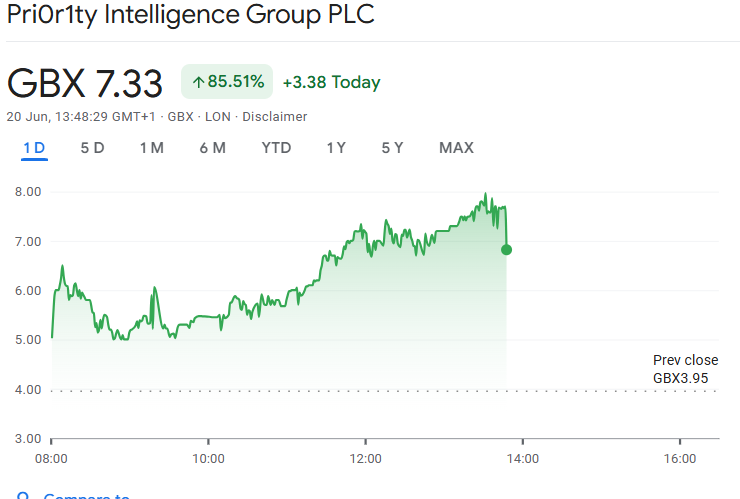Click the +3.38 Today change text
The height and width of the screenshot is (499, 740).
[331, 82]
